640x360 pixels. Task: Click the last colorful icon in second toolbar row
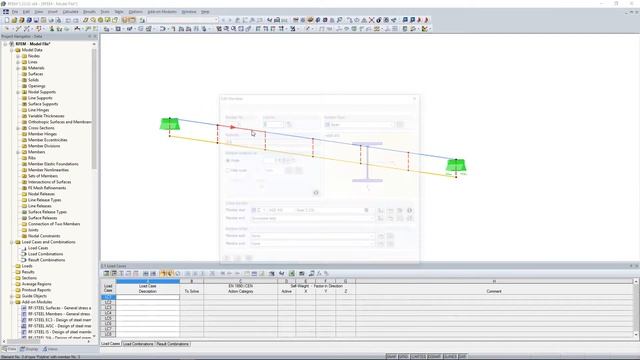(x=425, y=29)
